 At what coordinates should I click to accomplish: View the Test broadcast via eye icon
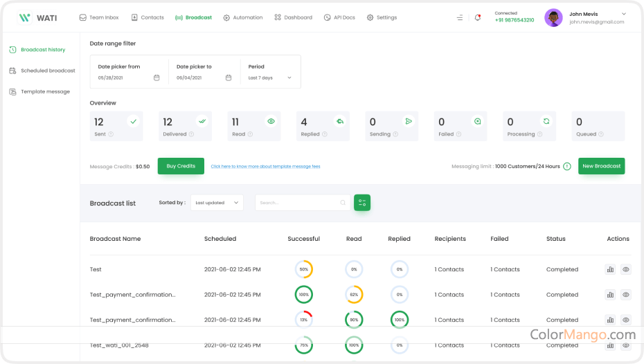click(x=626, y=269)
